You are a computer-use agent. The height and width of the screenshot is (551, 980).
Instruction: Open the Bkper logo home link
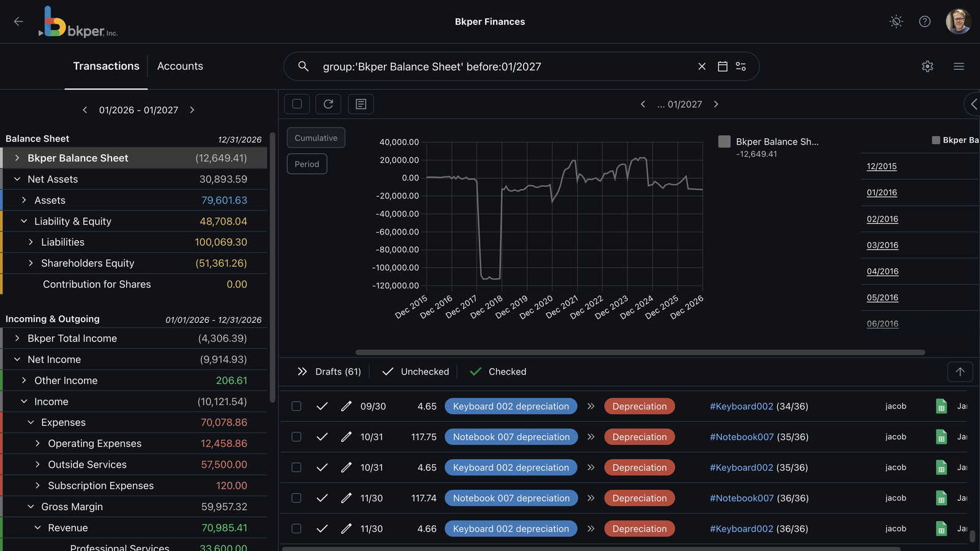point(78,22)
